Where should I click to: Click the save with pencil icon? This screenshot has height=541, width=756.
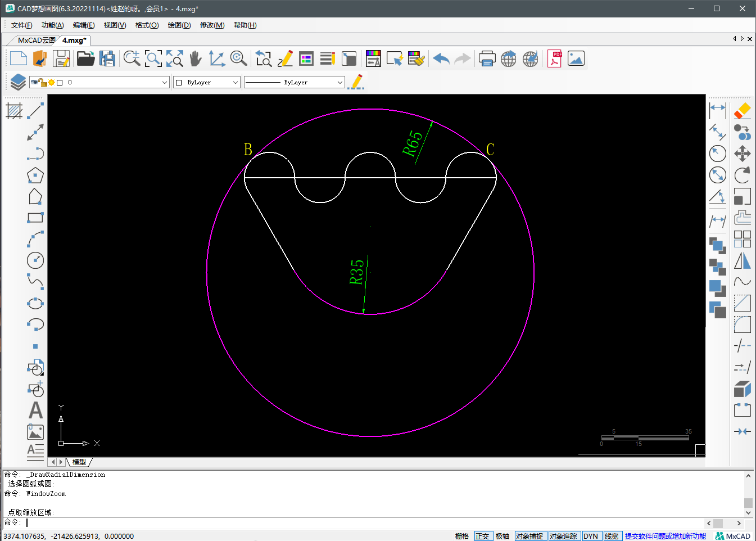pyautogui.click(x=61, y=58)
